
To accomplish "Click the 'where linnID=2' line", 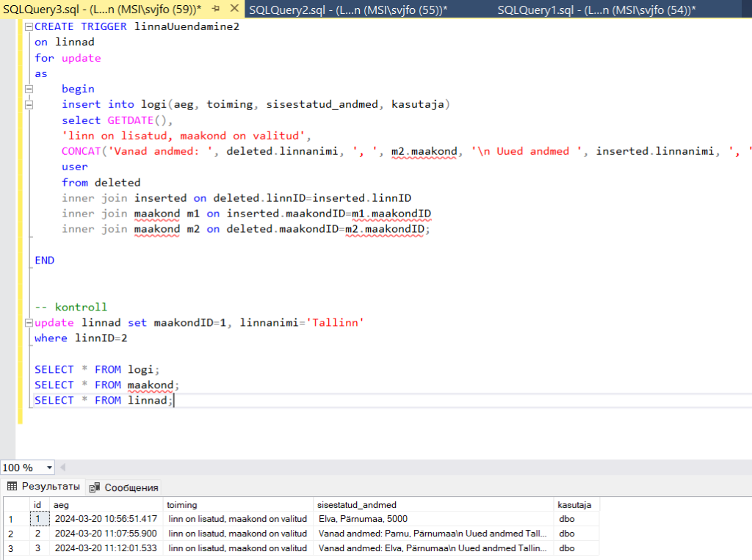I will 81,338.
